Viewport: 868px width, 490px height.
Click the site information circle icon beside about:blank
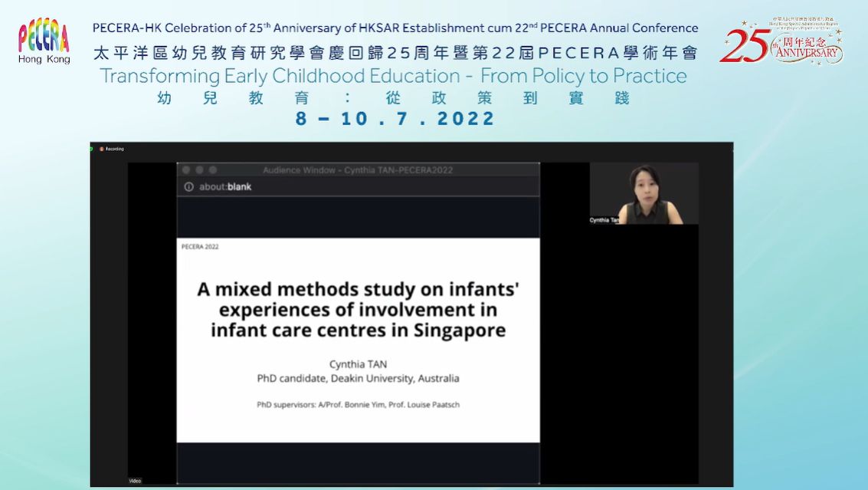(x=188, y=186)
